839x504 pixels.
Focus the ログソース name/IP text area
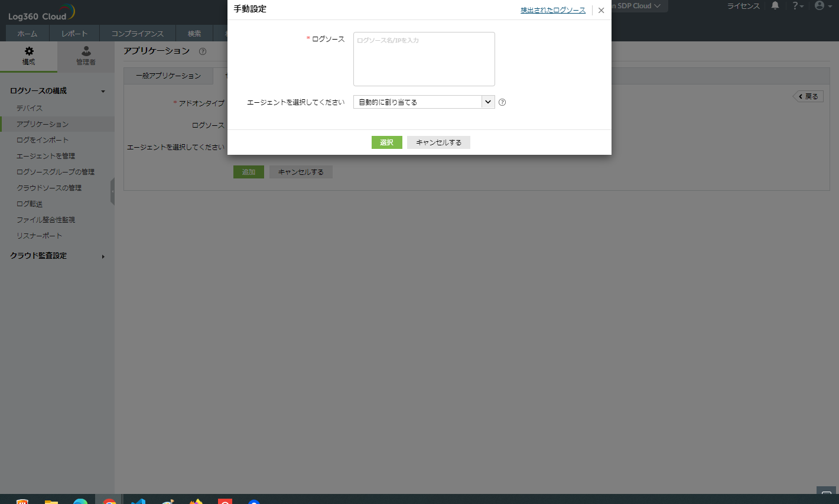tap(424, 59)
